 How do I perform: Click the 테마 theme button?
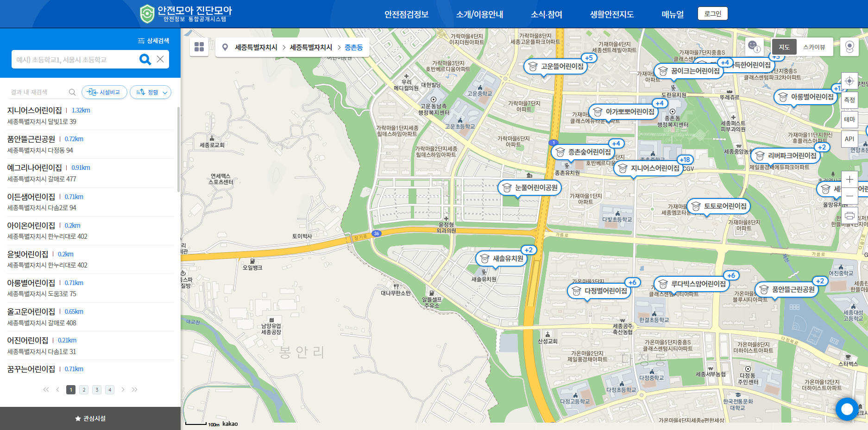pos(849,119)
